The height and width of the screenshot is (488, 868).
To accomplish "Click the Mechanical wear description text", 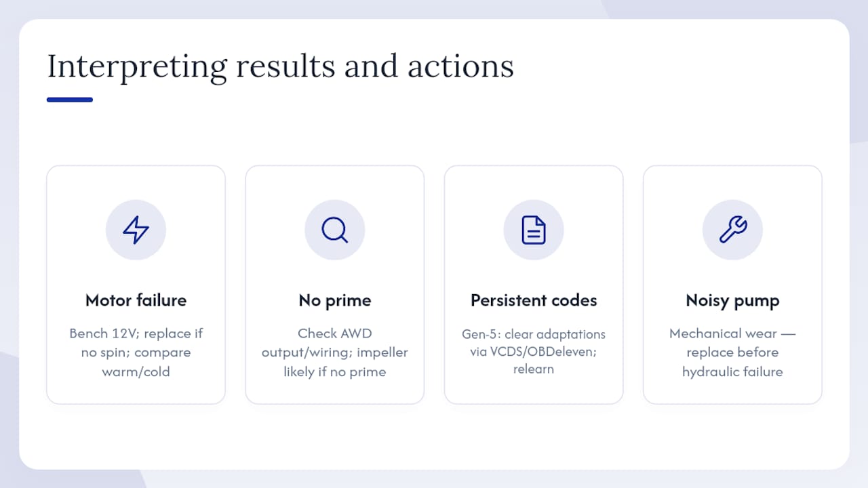I will pyautogui.click(x=732, y=352).
